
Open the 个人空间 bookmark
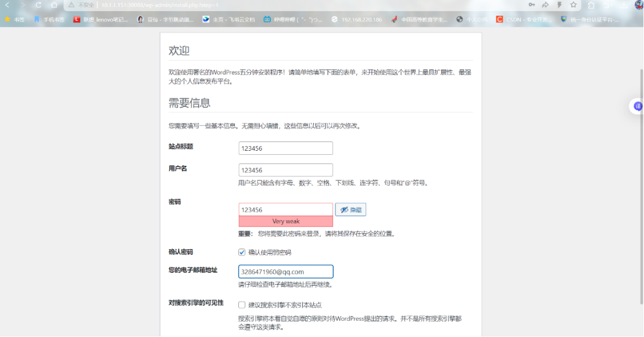471,19
